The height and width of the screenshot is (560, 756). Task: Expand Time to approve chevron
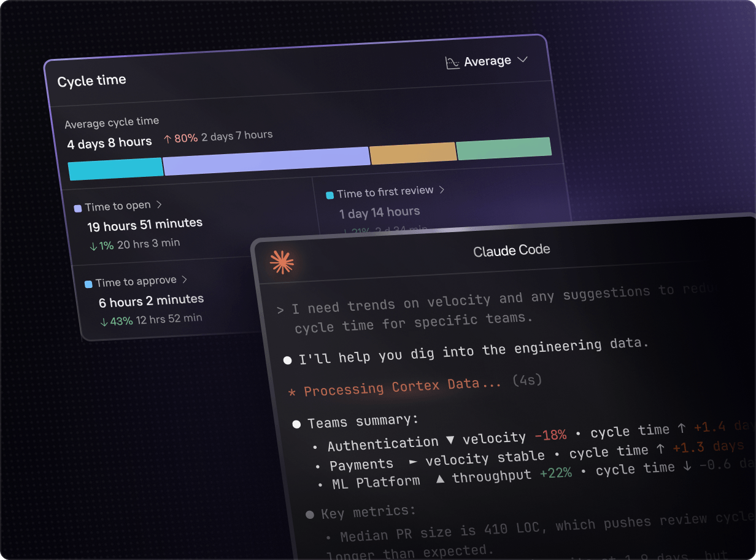[184, 280]
